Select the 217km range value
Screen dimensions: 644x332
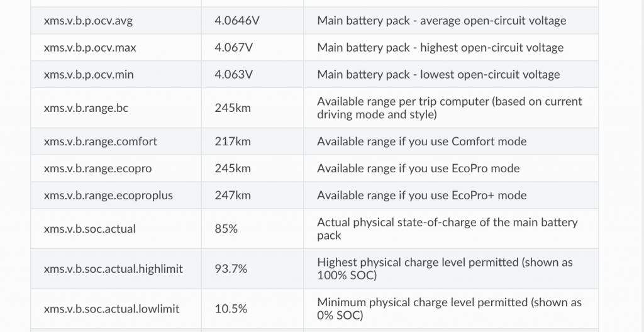tap(233, 141)
